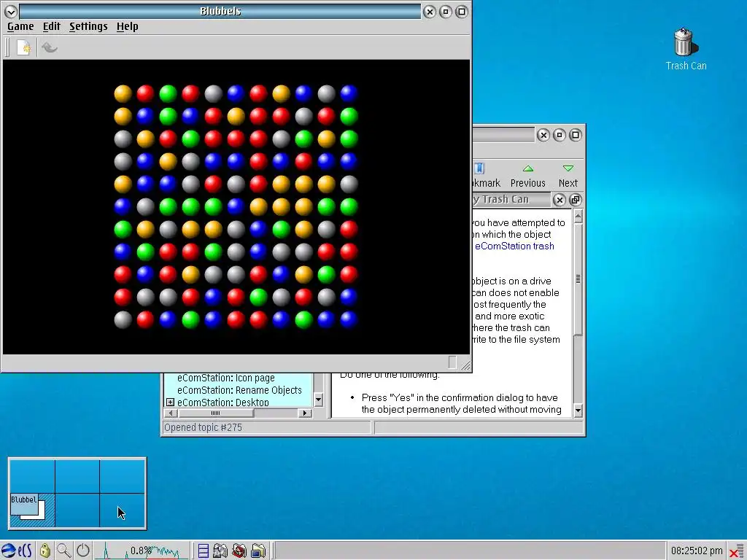Open the Game menu
The width and height of the screenshot is (747, 560).
pos(20,27)
